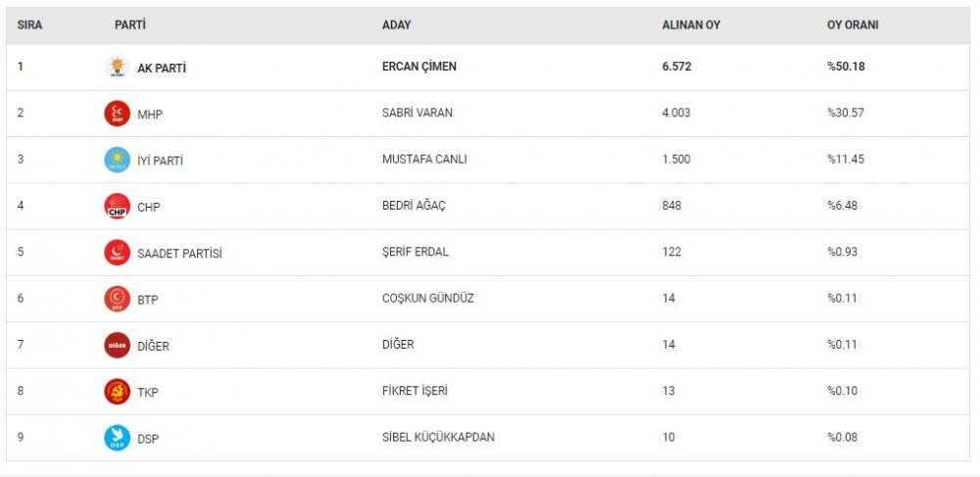Click the SİBEL KÜÇÜKKAPDAN candidate name
Screen dimensions: 980x477
pyautogui.click(x=438, y=437)
